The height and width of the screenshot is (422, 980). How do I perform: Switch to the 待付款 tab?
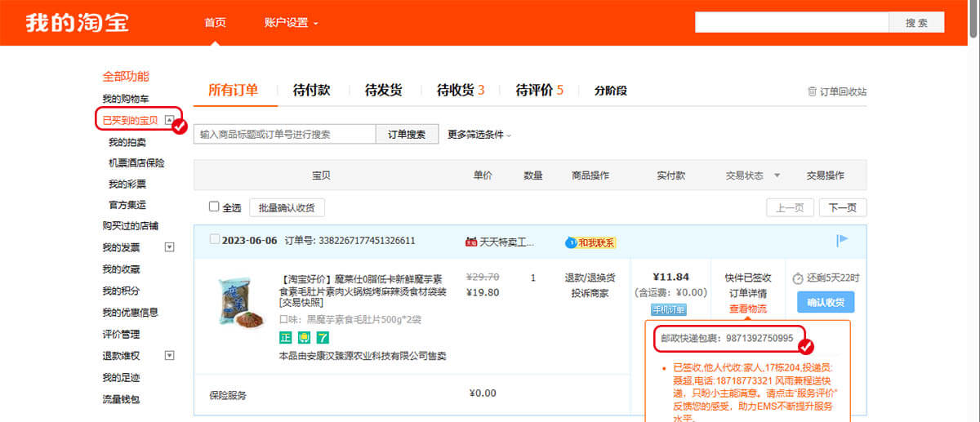click(x=311, y=90)
